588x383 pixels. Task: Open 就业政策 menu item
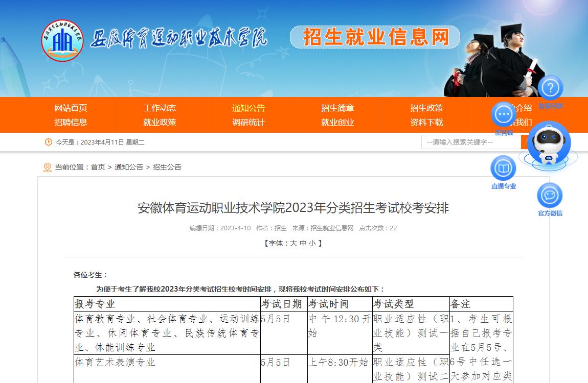pos(160,123)
